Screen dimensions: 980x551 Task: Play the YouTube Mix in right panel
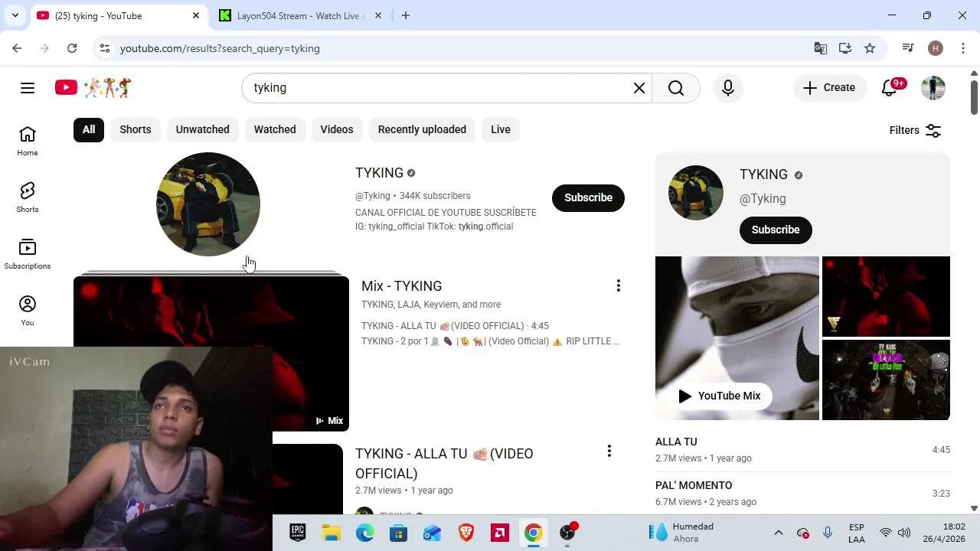[x=720, y=396]
